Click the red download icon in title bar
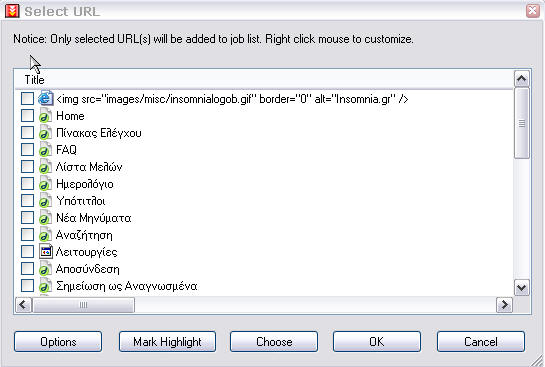 coord(12,11)
